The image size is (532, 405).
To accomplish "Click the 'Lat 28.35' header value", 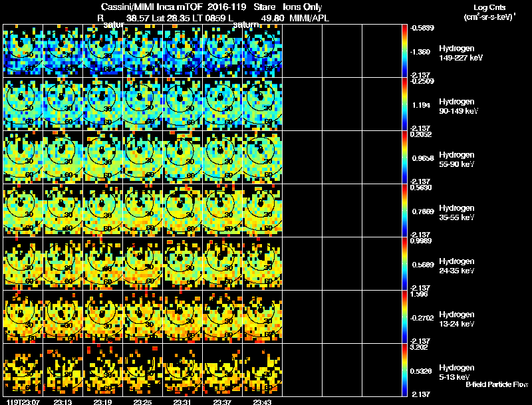I will click(x=171, y=18).
